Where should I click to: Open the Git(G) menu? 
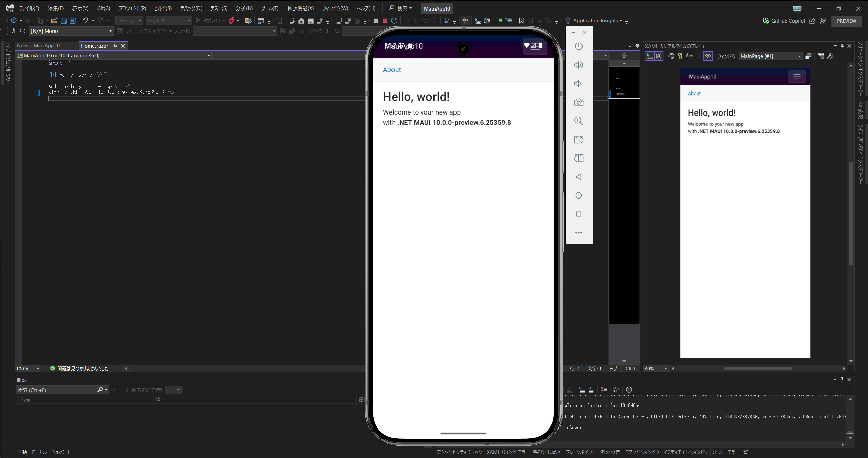pos(104,8)
